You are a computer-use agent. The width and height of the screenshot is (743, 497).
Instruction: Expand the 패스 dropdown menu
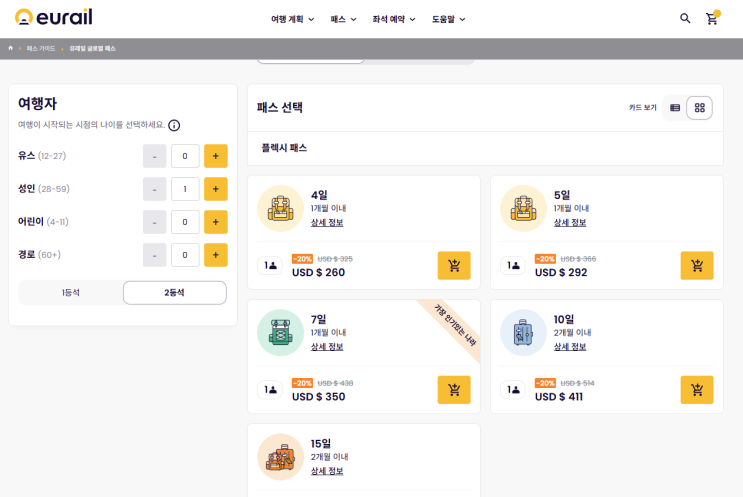point(343,19)
